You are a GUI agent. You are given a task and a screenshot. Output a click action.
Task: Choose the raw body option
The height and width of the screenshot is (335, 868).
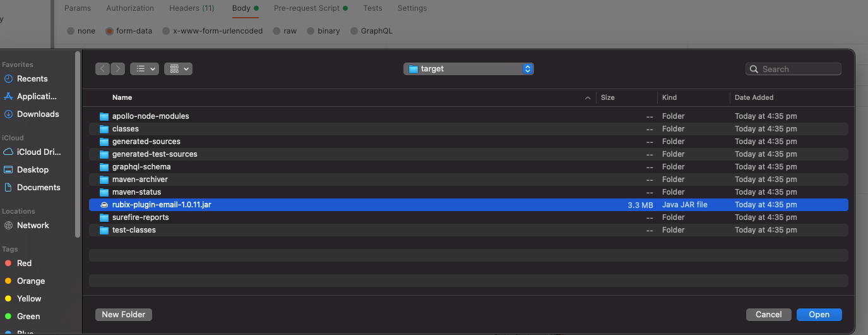tap(276, 31)
